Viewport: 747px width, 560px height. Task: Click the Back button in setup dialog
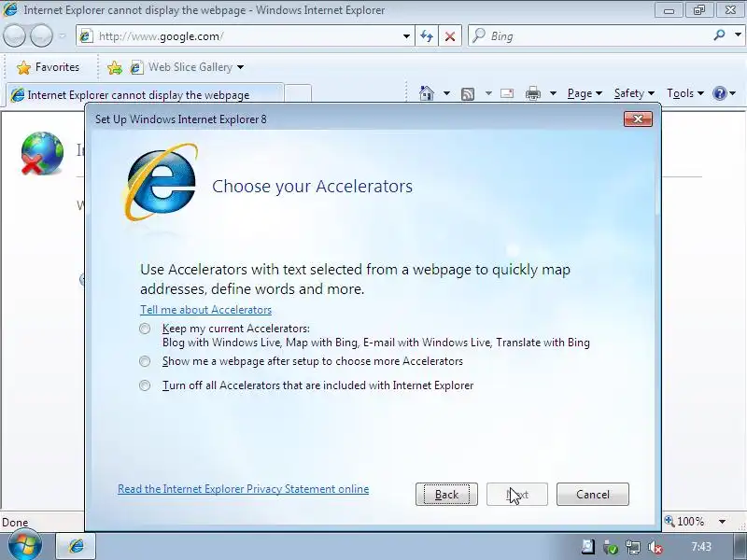pos(446,495)
